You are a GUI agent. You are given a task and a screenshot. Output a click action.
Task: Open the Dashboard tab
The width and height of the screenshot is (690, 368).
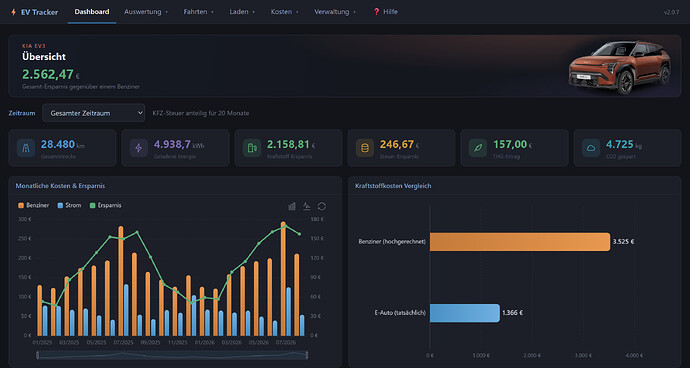(x=92, y=12)
